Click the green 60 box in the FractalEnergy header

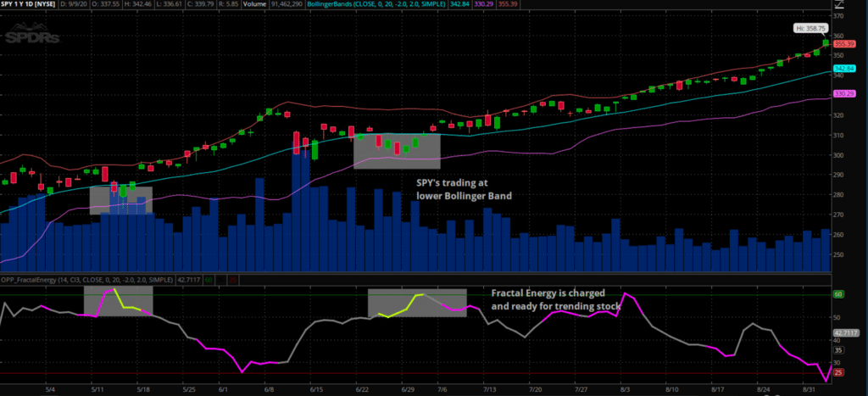click(x=209, y=280)
